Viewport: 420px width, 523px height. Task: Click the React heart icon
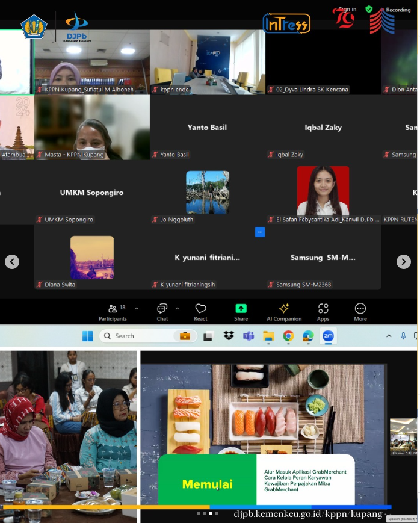pos(201,311)
